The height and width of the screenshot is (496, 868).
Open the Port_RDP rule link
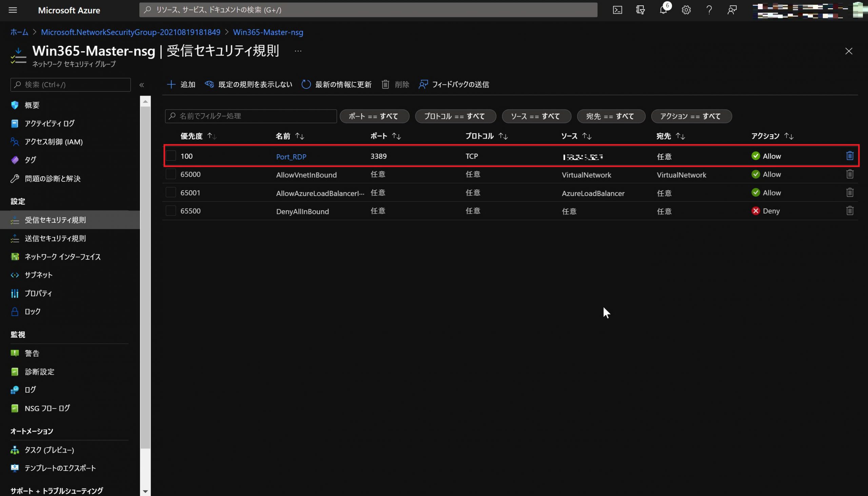291,156
